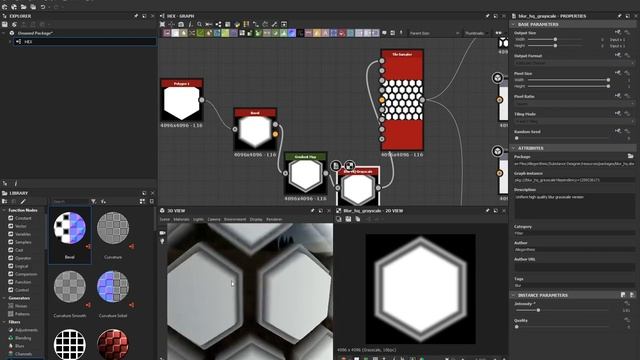Click the light bulb icon in the 3D View
This screenshot has width=640, height=360.
[162, 241]
